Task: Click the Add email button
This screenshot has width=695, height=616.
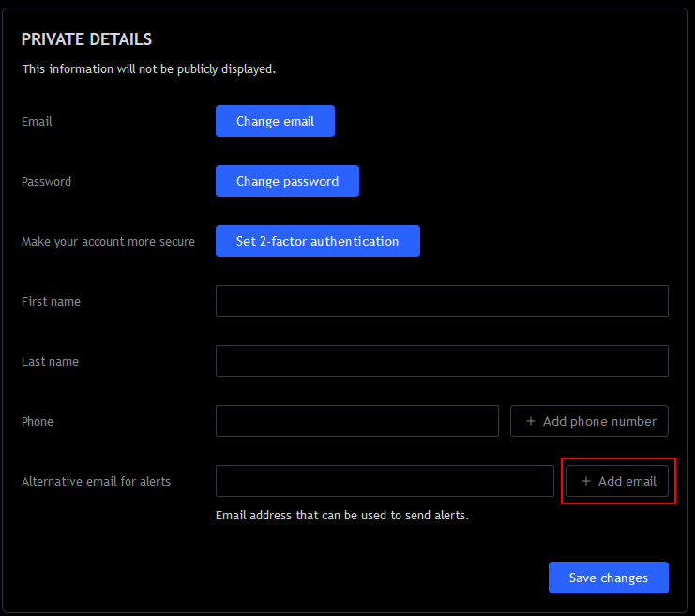Action: click(x=617, y=481)
